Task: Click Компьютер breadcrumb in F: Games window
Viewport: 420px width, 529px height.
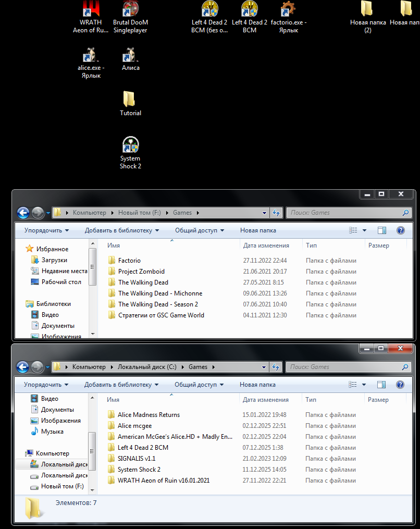Action: [x=90, y=213]
